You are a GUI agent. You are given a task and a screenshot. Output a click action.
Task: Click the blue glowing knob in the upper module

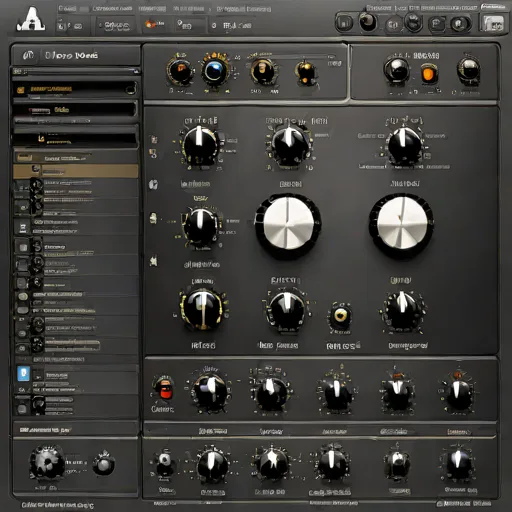coord(214,70)
